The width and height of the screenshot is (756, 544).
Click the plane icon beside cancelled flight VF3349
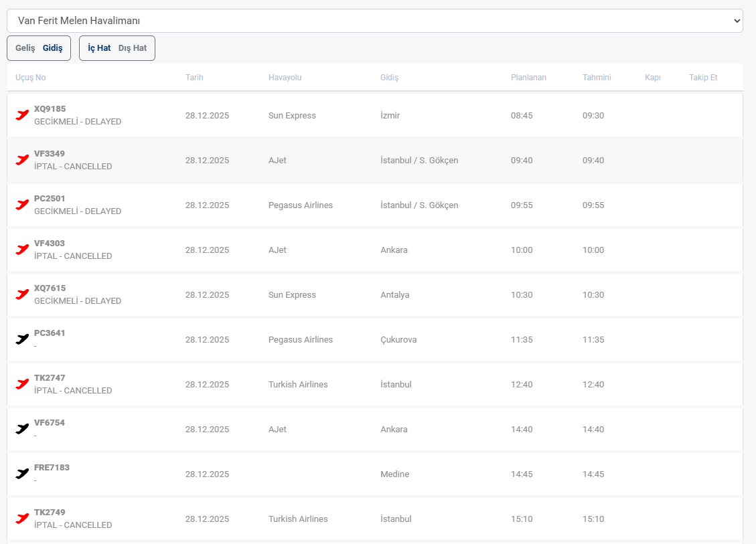(22, 160)
